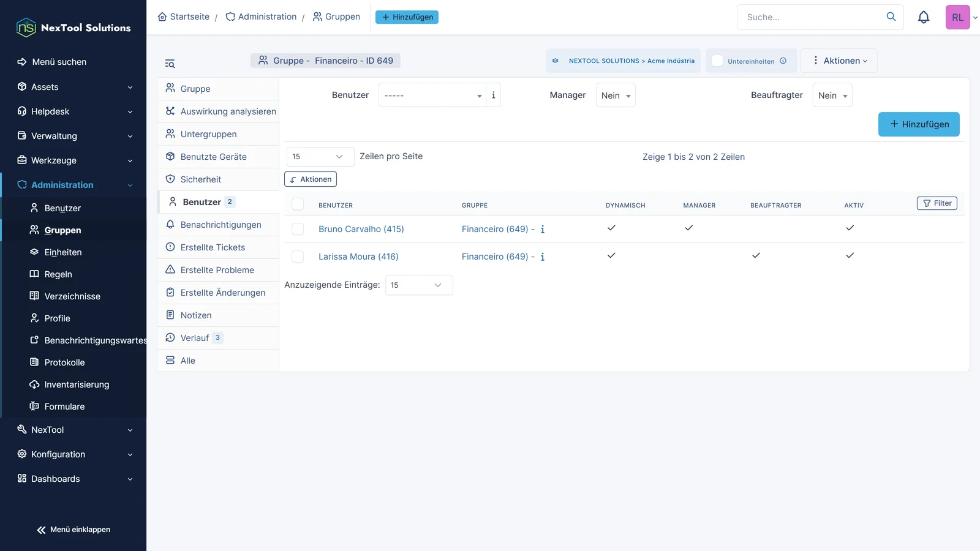Open the Anzuzeigende Einträge dropdown

[419, 285]
